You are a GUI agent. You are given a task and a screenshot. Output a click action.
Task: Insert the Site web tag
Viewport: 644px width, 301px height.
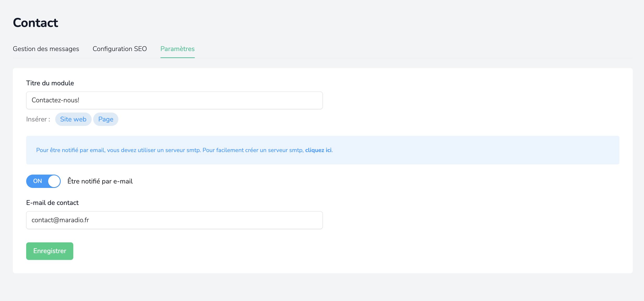click(73, 119)
